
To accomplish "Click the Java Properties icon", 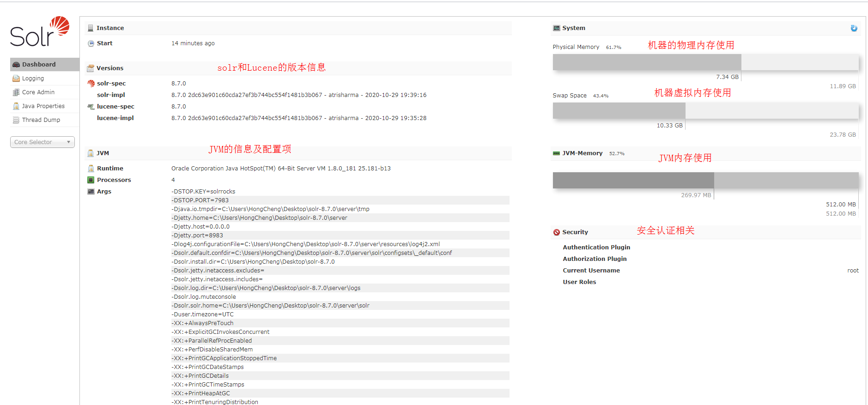I will pyautogui.click(x=16, y=106).
